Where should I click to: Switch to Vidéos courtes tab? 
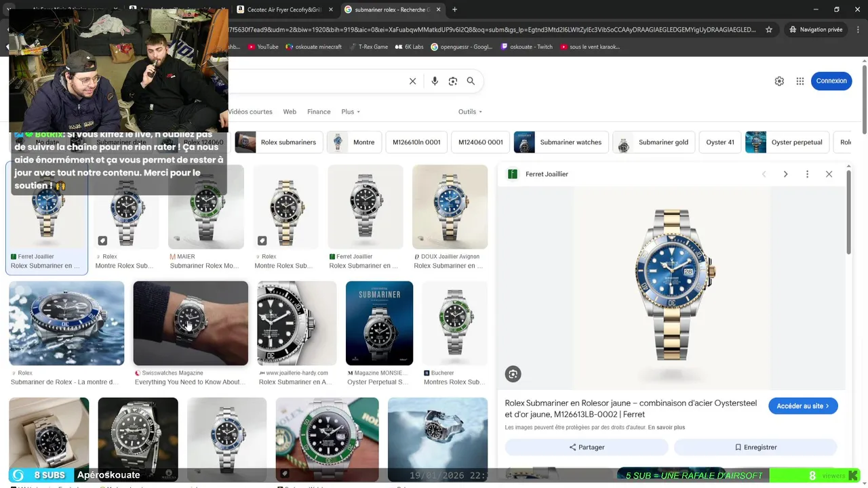[250, 112]
